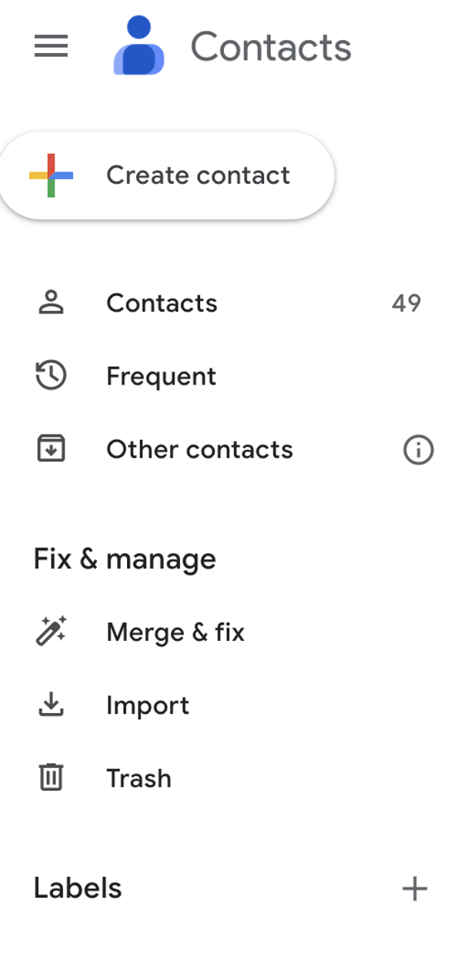Click the clock icon for Frequent contacts

pos(52,375)
